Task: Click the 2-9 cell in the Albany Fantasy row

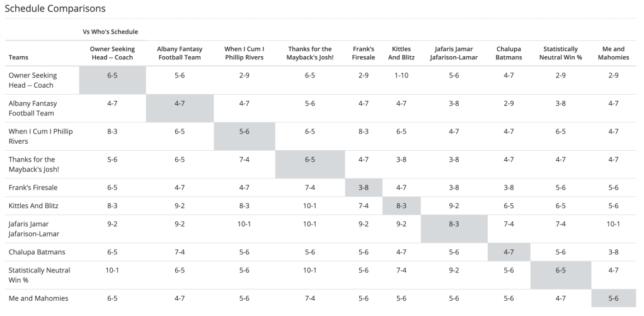Action: [x=509, y=103]
